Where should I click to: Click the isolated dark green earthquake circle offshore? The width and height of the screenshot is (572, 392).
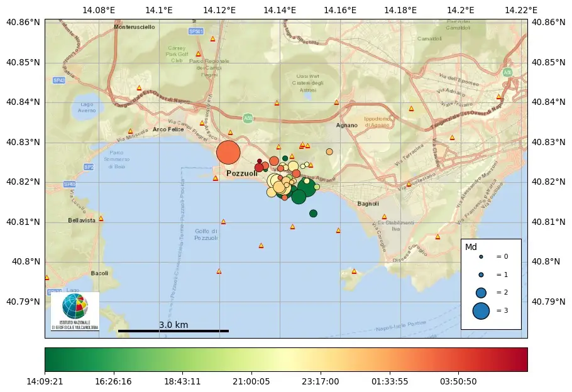[314, 214]
